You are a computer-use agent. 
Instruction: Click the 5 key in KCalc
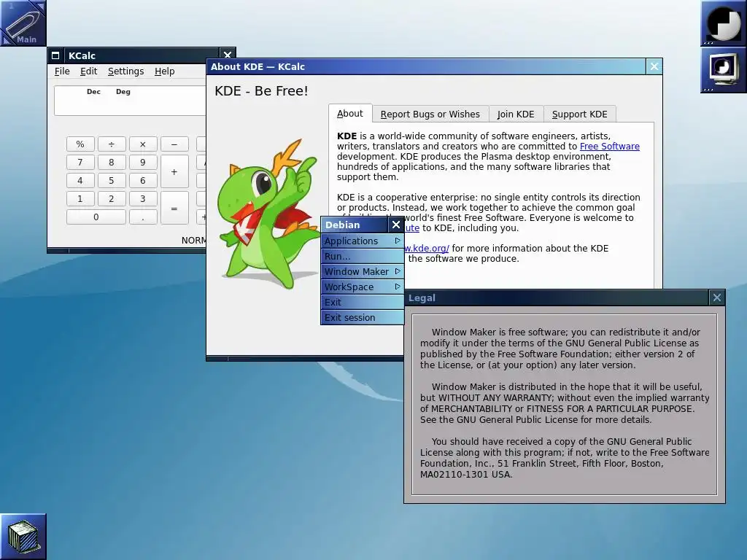coord(112,181)
